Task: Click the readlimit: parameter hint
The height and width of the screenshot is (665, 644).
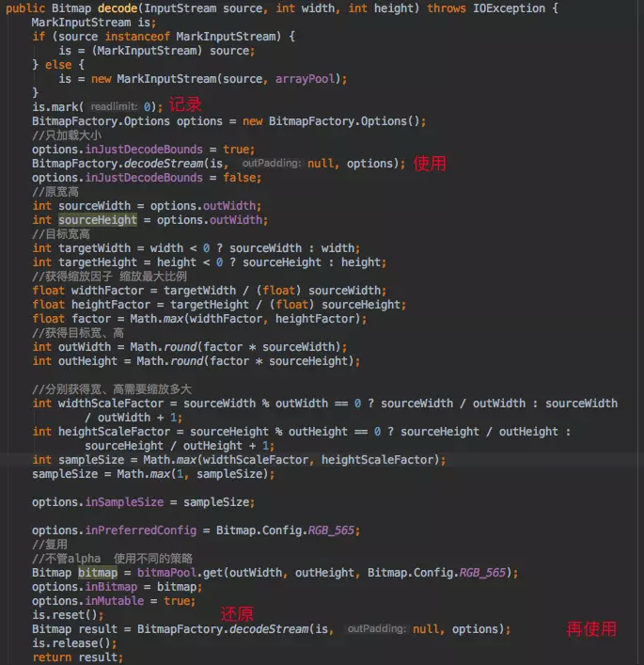Action: (114, 106)
